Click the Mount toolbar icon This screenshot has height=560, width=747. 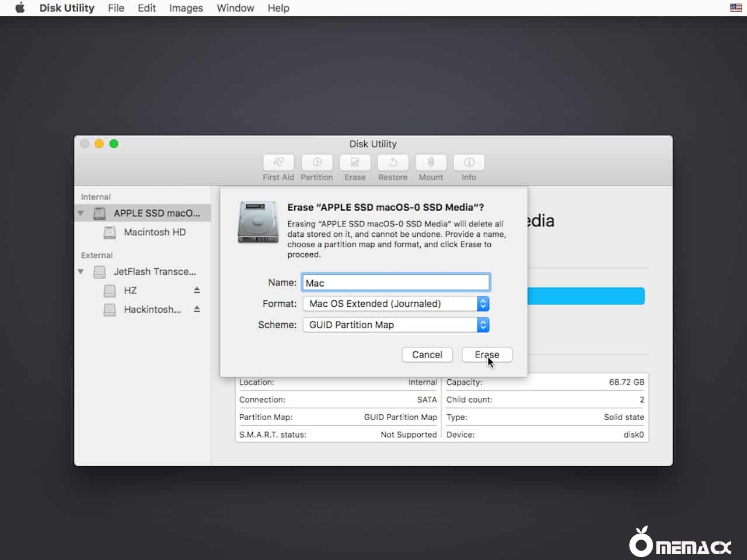431,163
